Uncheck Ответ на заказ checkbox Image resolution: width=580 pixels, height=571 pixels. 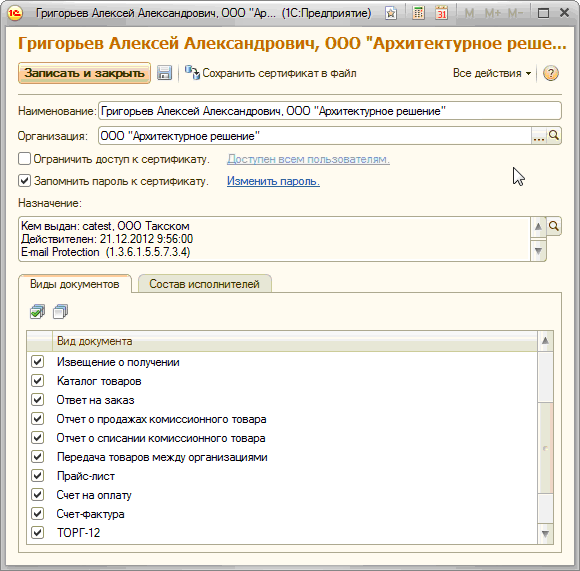37,399
